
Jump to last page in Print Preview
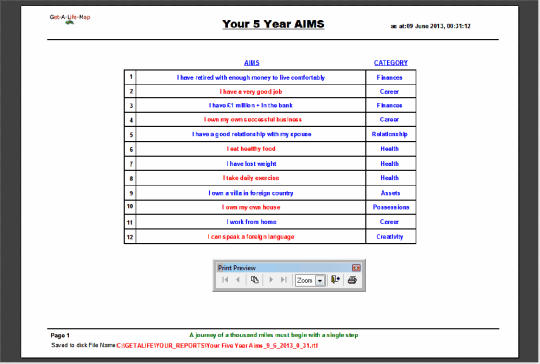[283, 280]
